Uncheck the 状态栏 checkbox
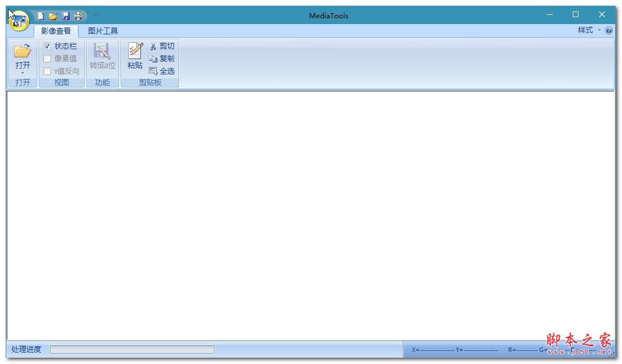Image resolution: width=622 pixels, height=364 pixels. 47,46
